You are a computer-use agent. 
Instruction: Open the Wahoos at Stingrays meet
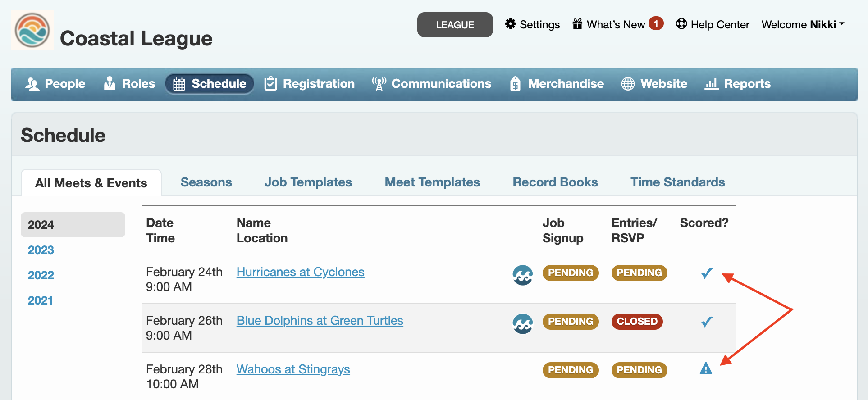pyautogui.click(x=293, y=369)
